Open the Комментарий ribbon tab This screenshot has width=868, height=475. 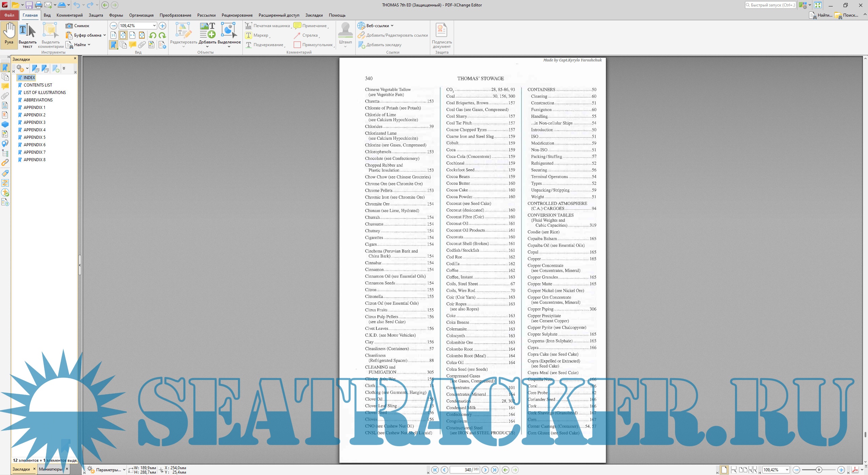[x=70, y=15]
